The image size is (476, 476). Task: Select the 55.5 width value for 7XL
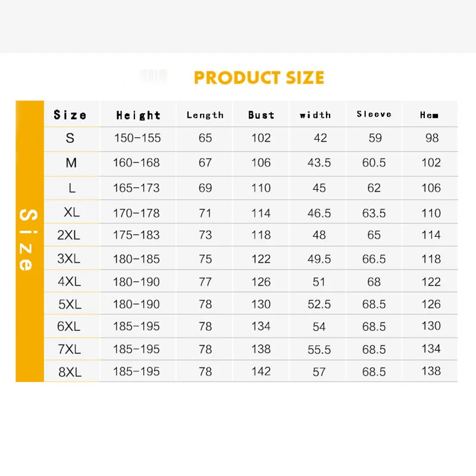click(319, 350)
